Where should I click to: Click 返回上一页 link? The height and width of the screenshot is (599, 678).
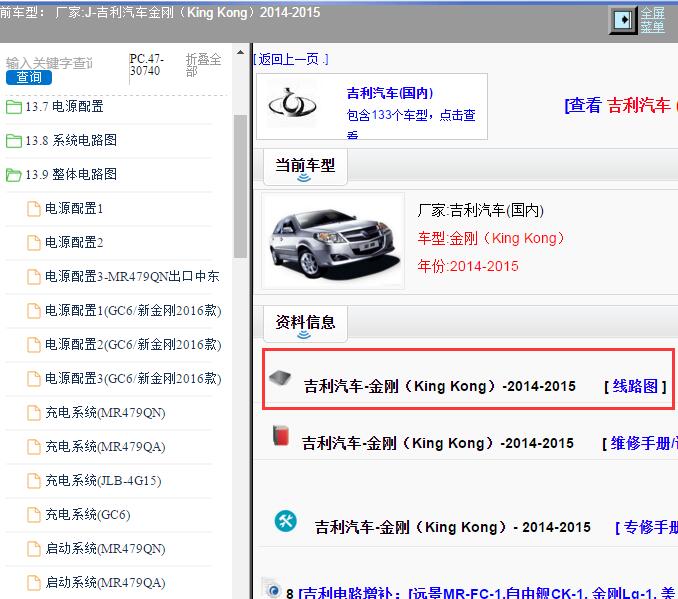pos(291,59)
